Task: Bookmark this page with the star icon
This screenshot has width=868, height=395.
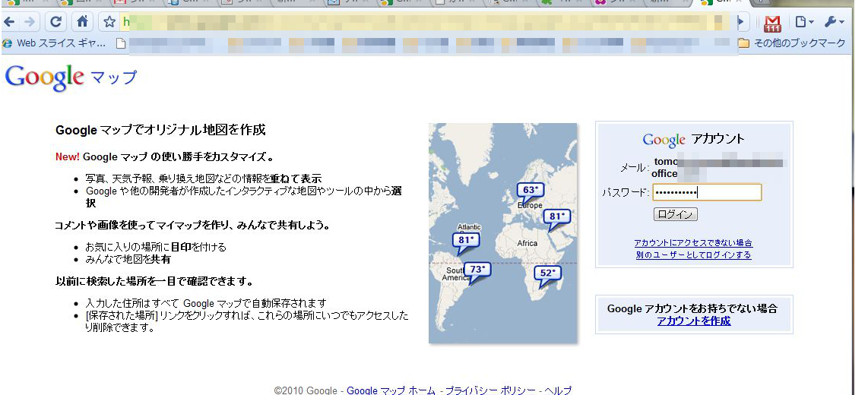Action: [109, 22]
